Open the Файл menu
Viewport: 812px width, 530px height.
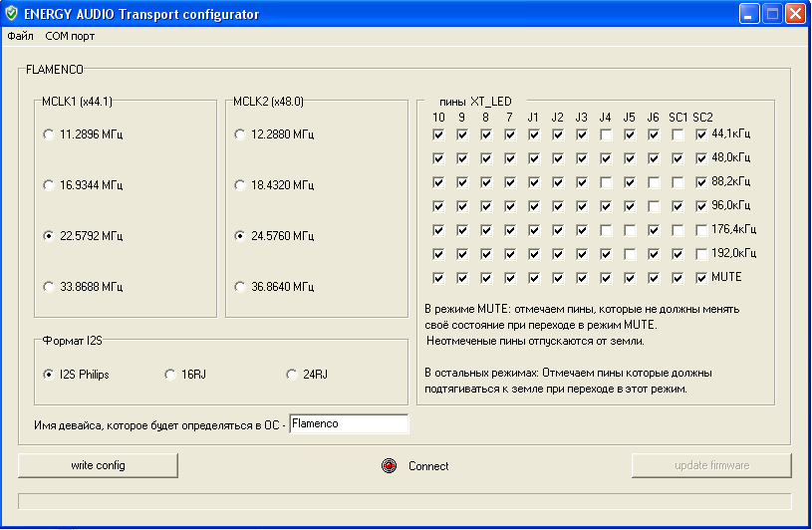click(20, 36)
